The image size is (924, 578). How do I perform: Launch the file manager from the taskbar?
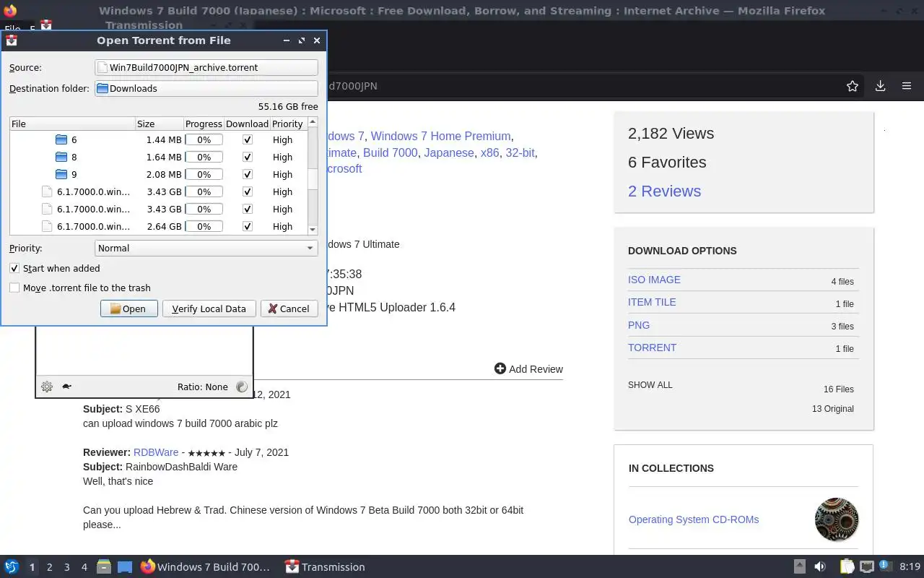tap(104, 566)
